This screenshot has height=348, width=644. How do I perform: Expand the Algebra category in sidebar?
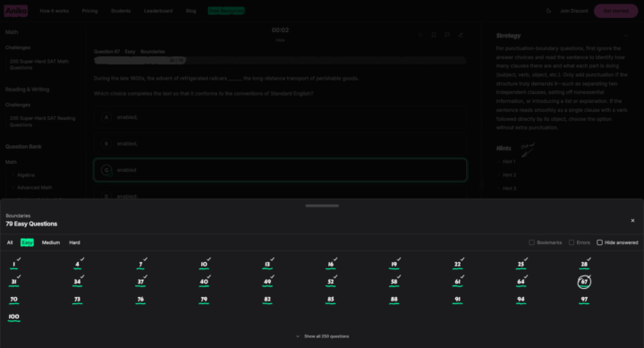[x=25, y=175]
